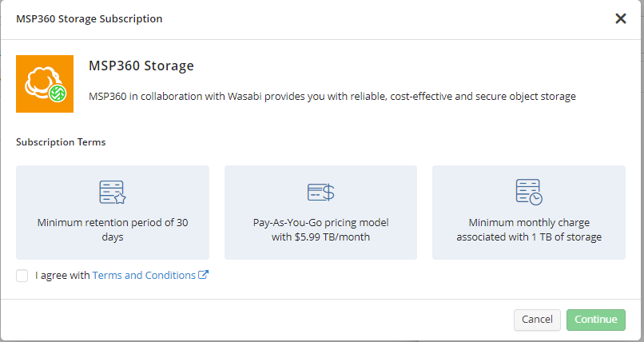Click the 'Minimum monthly charge' card text
The width and height of the screenshot is (644, 342).
pyautogui.click(x=529, y=230)
